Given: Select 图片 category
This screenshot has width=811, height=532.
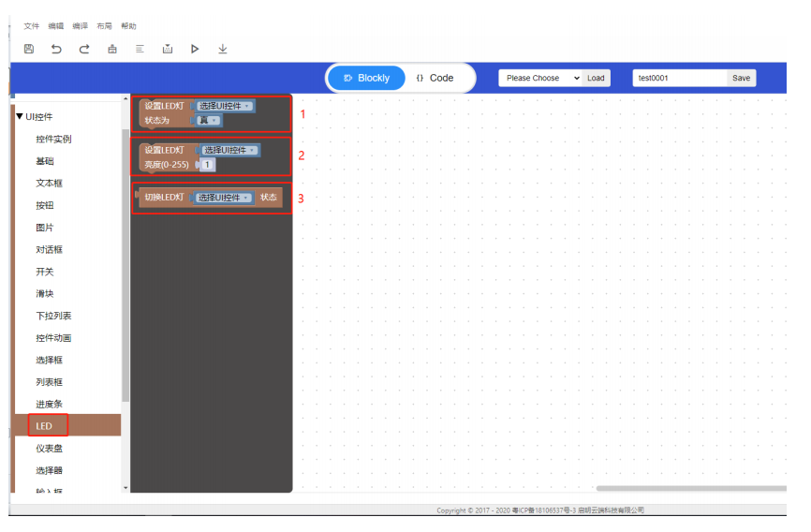Looking at the screenshot, I should tap(45, 228).
